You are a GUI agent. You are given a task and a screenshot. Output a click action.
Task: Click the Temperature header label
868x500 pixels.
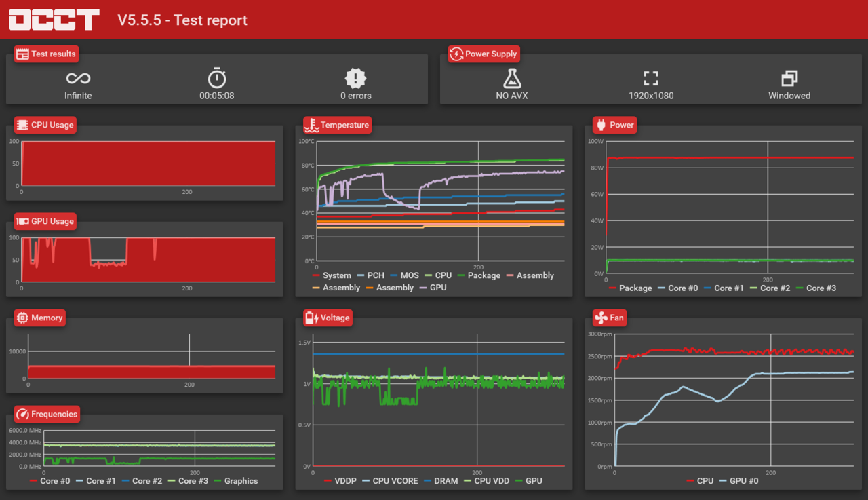(x=344, y=125)
